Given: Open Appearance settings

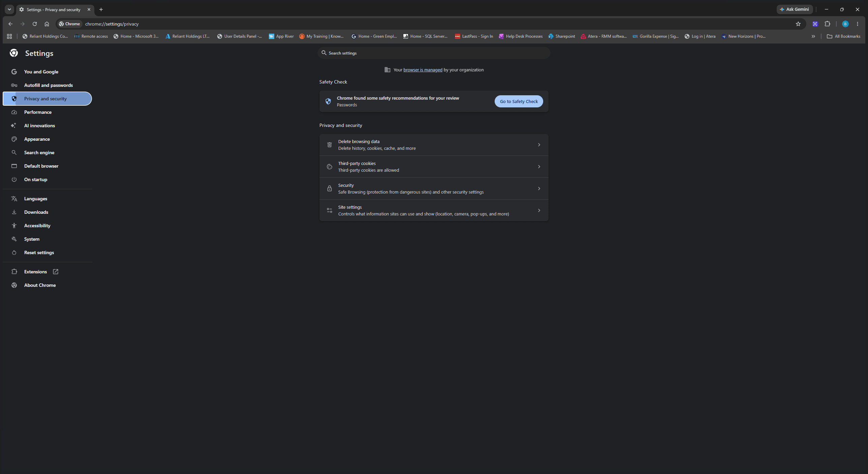Looking at the screenshot, I should [x=47, y=139].
